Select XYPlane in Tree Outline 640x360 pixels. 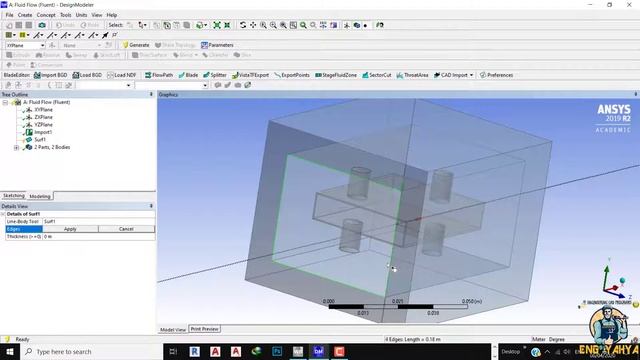pyautogui.click(x=43, y=110)
